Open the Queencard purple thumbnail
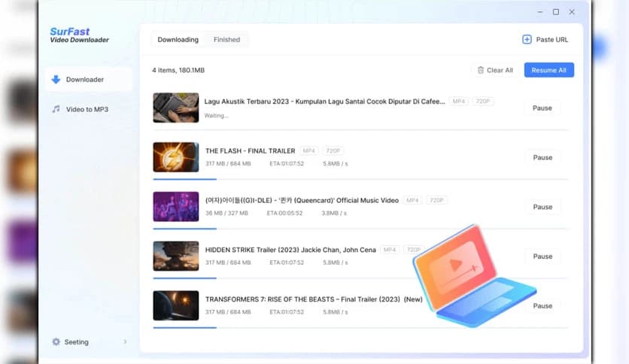The image size is (629, 364). 176,207
